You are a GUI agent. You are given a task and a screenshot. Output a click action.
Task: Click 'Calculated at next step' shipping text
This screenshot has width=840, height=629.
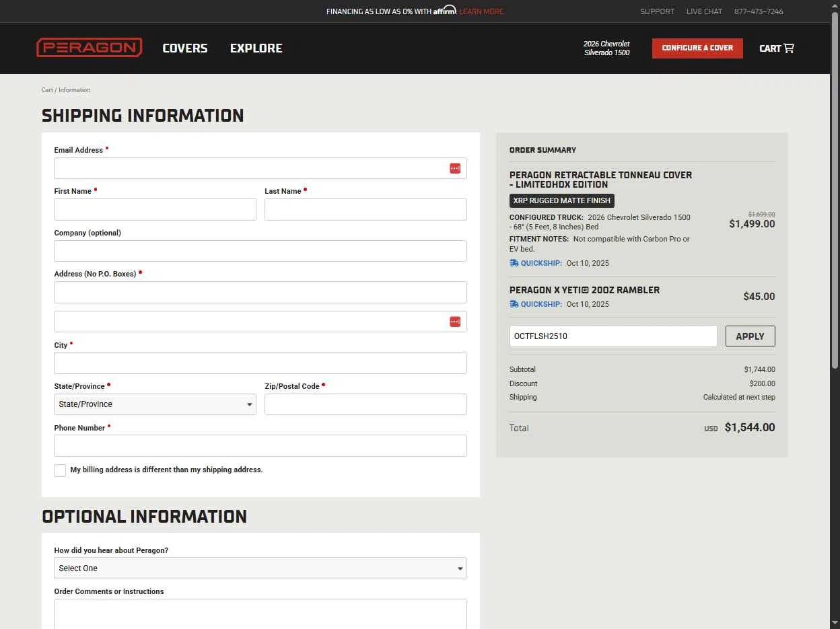739,398
